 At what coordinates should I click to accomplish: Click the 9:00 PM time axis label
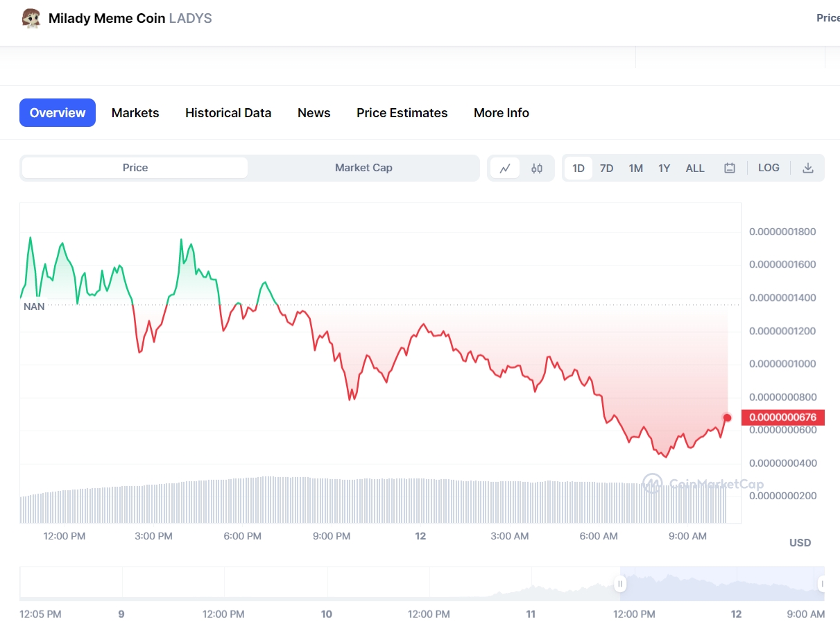pyautogui.click(x=332, y=536)
